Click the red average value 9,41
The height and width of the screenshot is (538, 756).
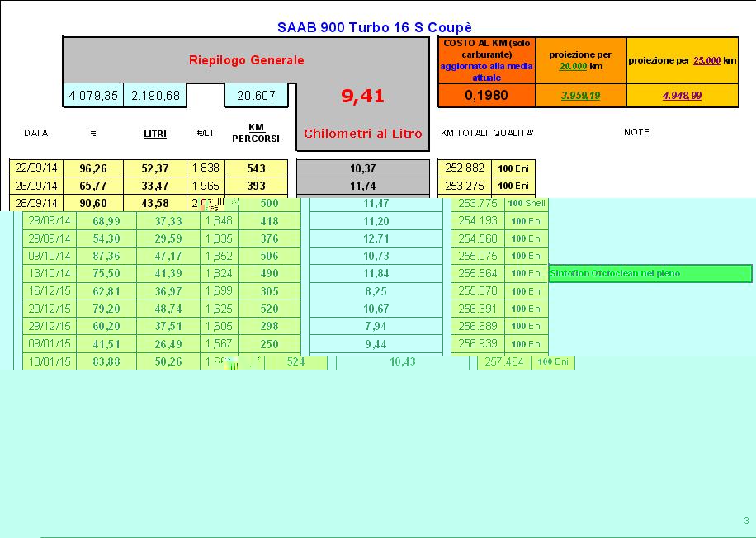(362, 96)
